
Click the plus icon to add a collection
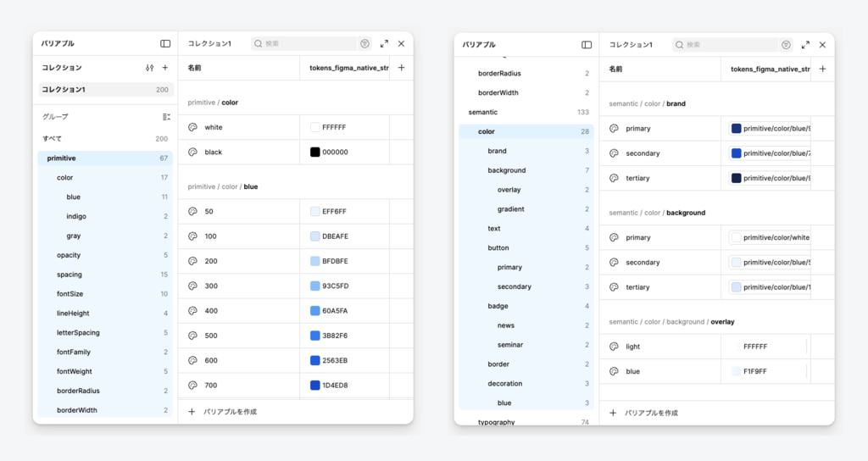point(165,68)
